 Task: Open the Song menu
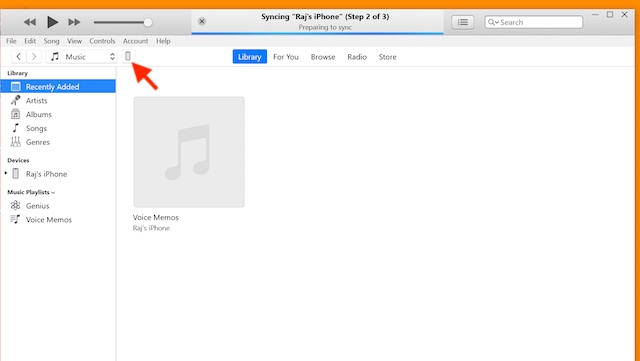click(51, 41)
